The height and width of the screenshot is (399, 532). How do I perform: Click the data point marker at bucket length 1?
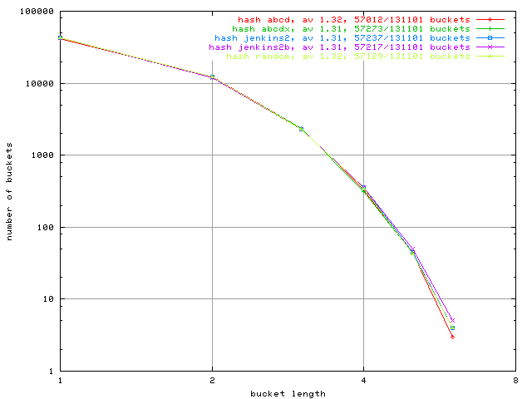(61, 38)
